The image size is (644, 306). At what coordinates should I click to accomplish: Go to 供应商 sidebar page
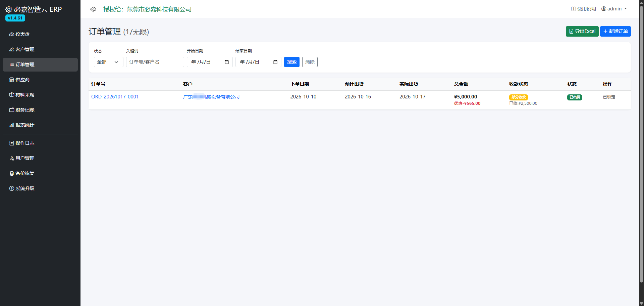[40, 80]
